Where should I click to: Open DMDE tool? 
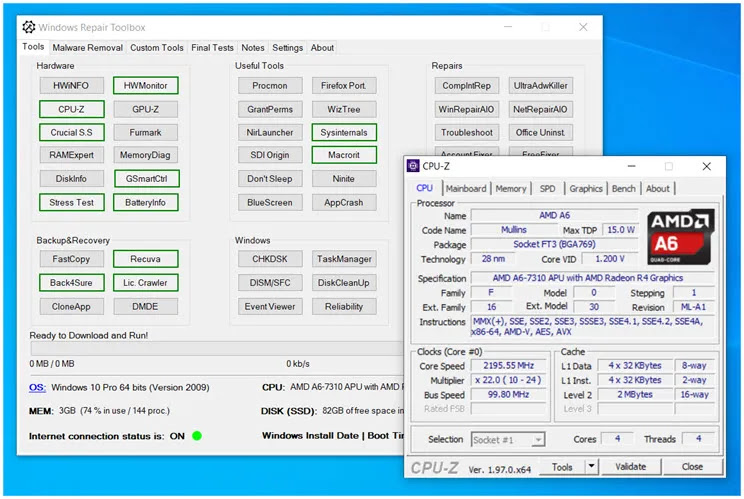tap(146, 306)
